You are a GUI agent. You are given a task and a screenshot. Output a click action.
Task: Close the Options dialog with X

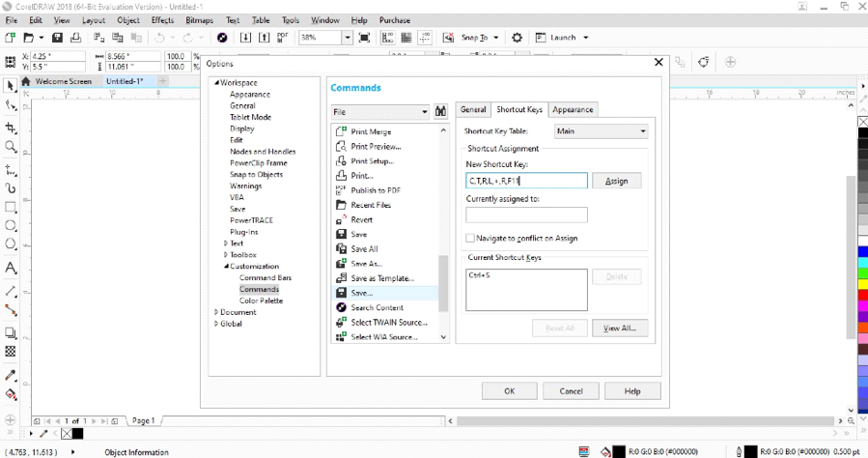[x=658, y=62]
